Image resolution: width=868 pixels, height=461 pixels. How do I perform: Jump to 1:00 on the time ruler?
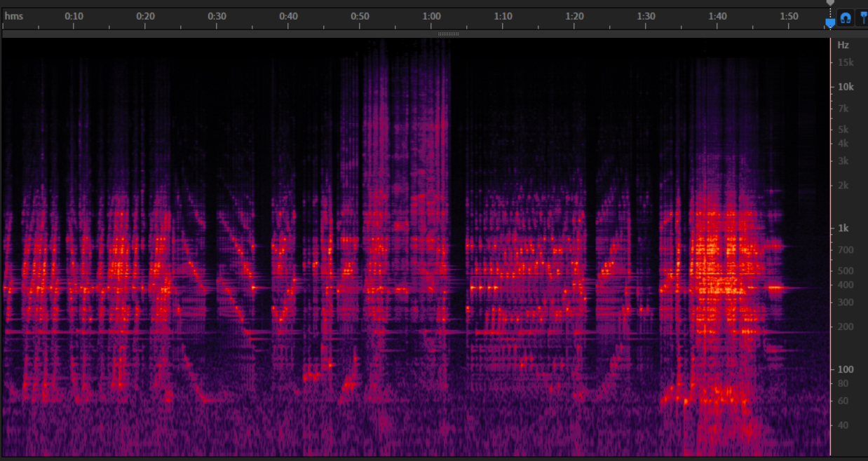(432, 16)
